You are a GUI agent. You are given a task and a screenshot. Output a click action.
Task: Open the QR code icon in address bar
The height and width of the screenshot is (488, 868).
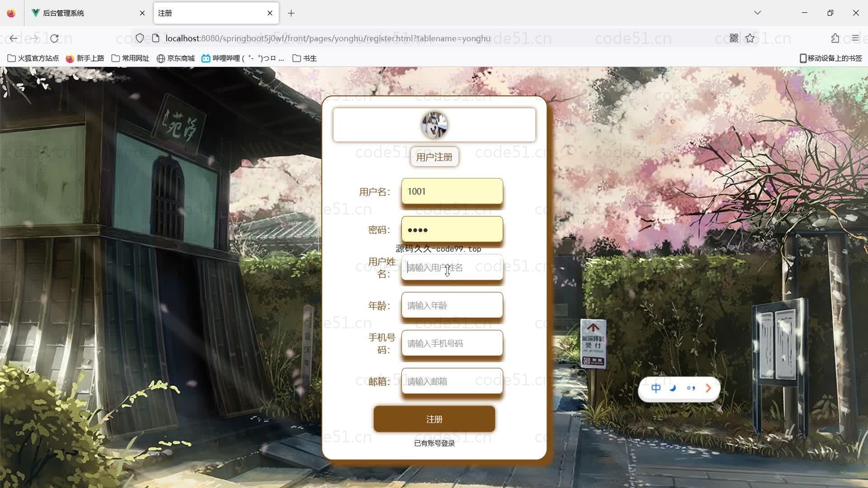click(x=734, y=38)
